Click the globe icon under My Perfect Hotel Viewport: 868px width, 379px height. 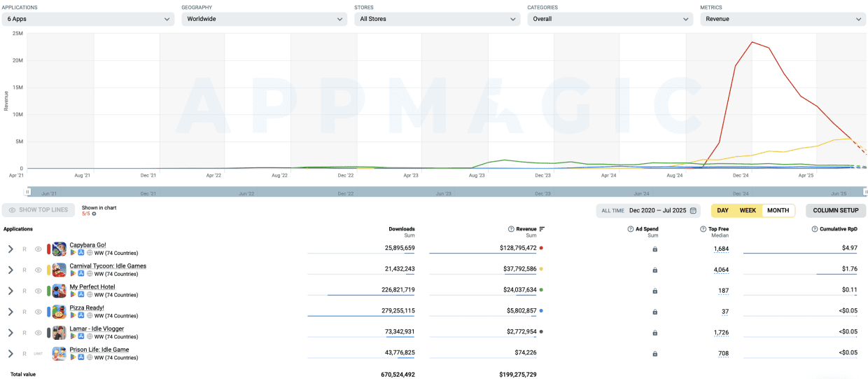(x=90, y=295)
